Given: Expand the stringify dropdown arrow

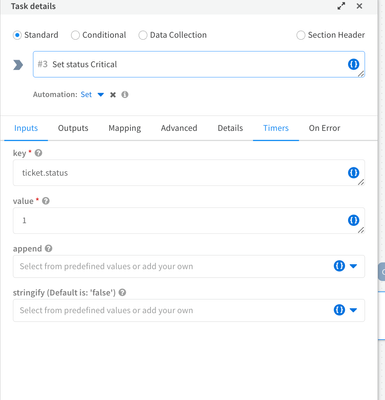Looking at the screenshot, I should pos(353,310).
